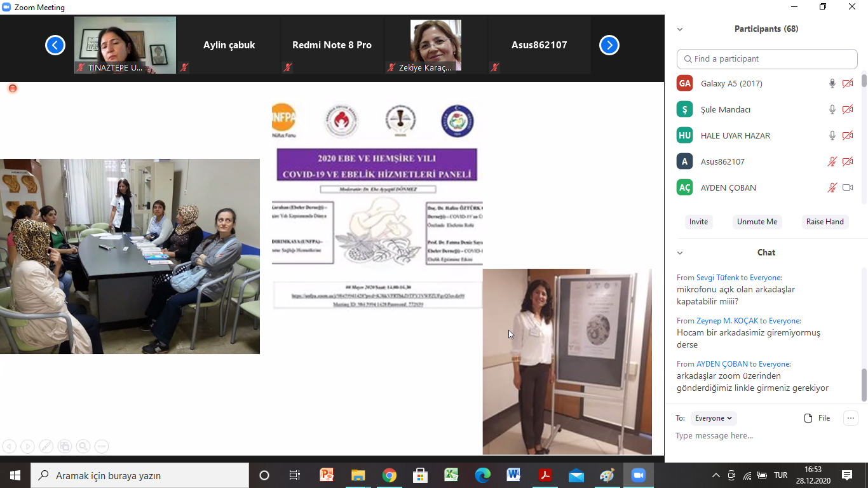Click the Find a participant search field
The width and height of the screenshot is (868, 488).
point(767,58)
